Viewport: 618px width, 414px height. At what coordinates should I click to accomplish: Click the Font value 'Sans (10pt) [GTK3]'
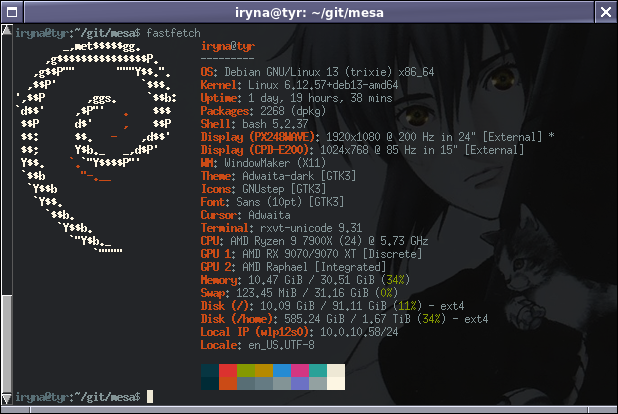(290, 202)
